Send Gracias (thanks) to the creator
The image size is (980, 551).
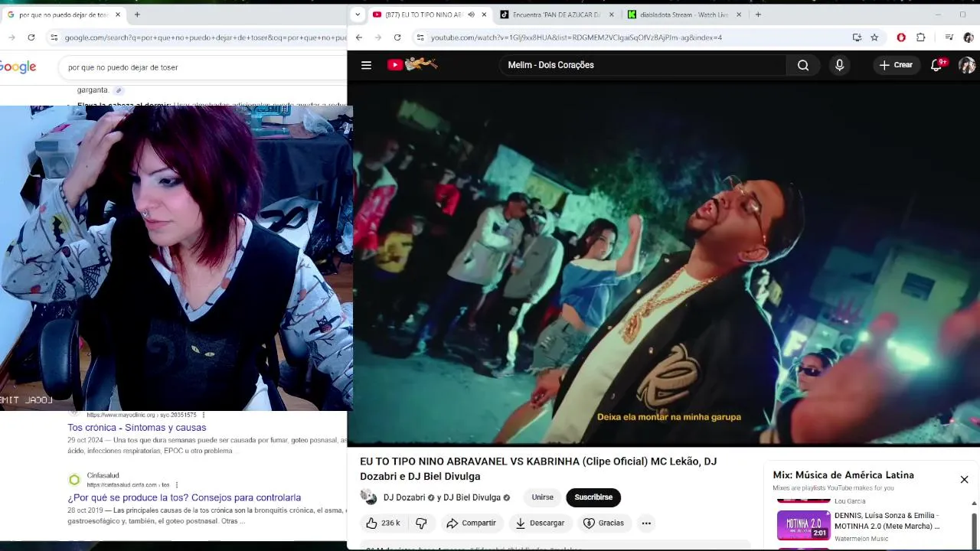(603, 523)
